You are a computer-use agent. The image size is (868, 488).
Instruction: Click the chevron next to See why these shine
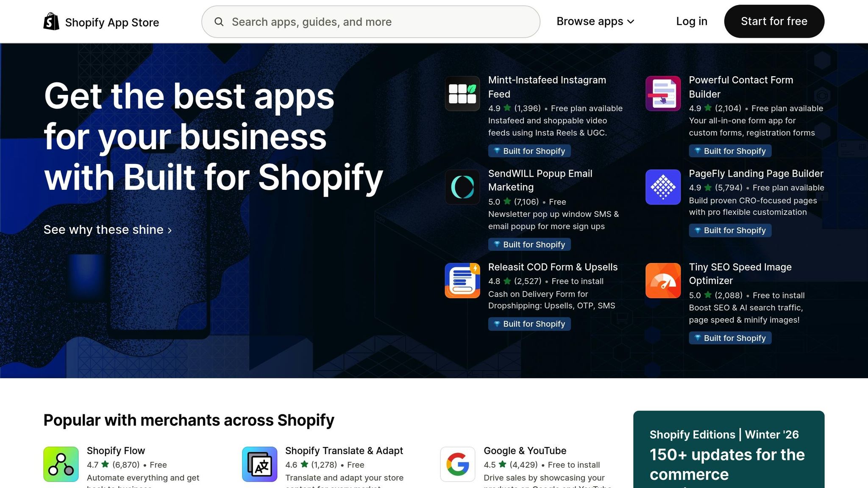click(170, 231)
